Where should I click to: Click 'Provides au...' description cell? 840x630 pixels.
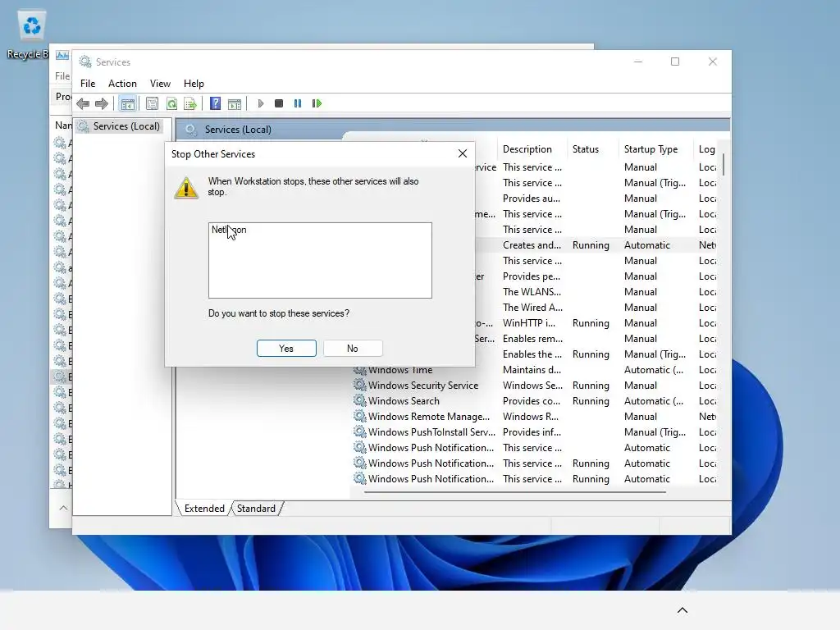pos(532,199)
